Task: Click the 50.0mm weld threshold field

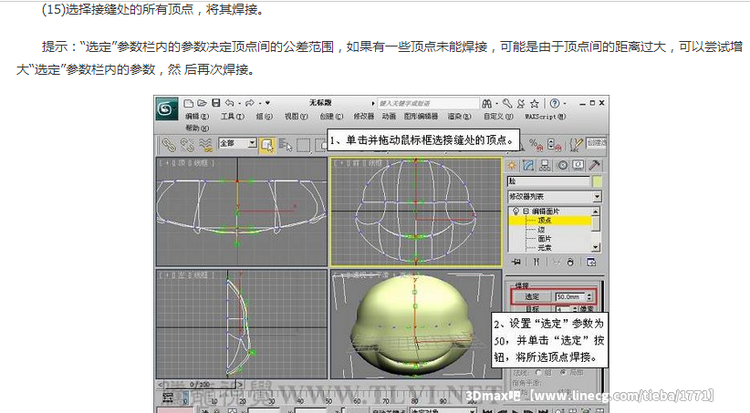Action: [570, 297]
